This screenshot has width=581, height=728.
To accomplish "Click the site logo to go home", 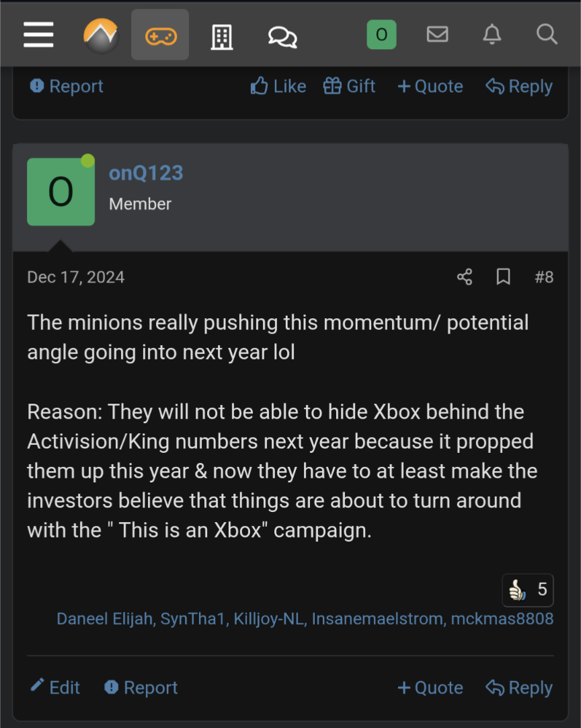I will click(101, 35).
